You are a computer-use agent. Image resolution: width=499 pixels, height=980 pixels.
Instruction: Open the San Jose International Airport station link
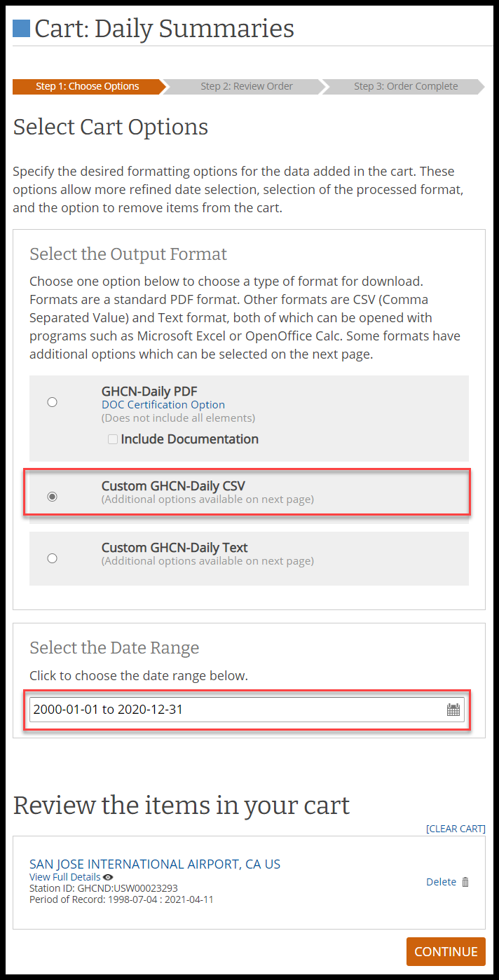coord(155,864)
